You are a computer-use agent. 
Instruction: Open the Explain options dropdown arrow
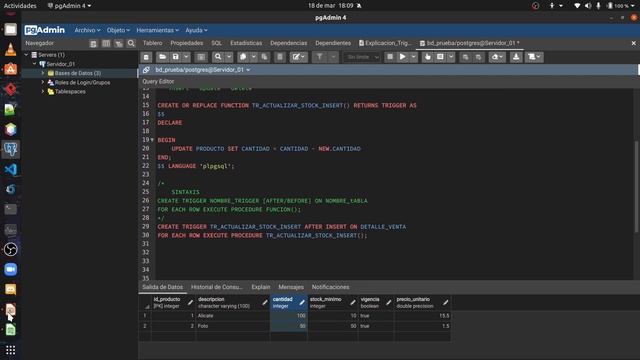(451, 57)
